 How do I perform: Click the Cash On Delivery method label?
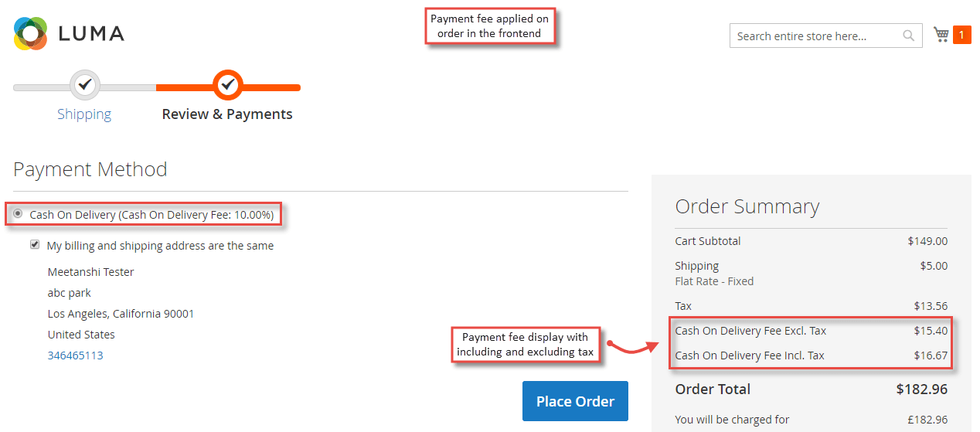click(x=151, y=215)
